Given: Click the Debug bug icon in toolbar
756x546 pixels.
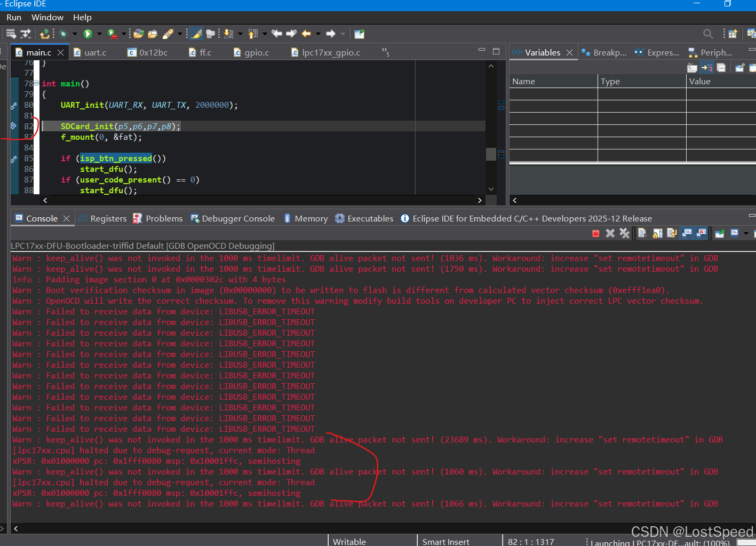Looking at the screenshot, I should [x=63, y=34].
